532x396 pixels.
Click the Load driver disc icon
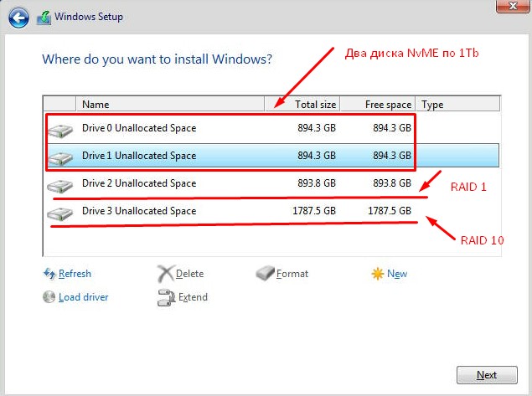tap(49, 297)
